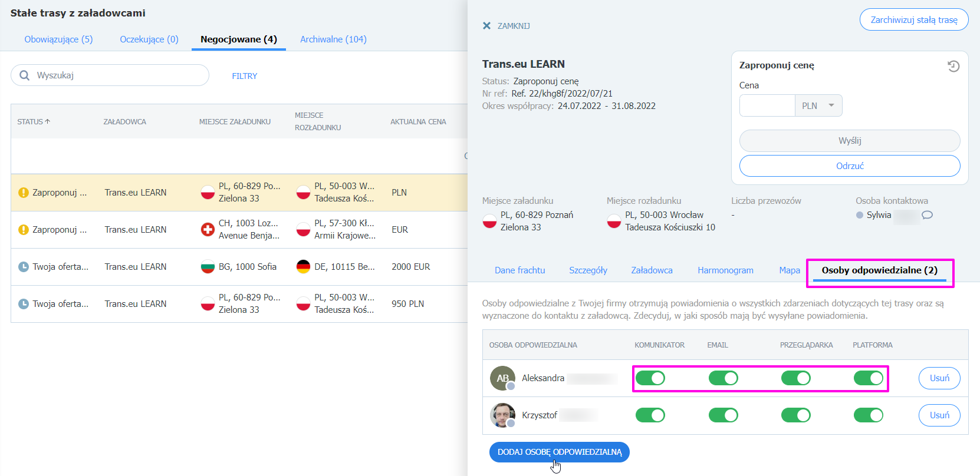Screen dimensions: 980x476
Task: Open the PLN currency dropdown
Action: [x=818, y=106]
